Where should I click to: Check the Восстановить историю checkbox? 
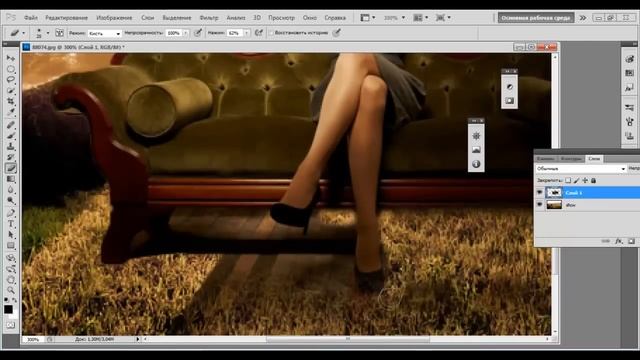(271, 33)
